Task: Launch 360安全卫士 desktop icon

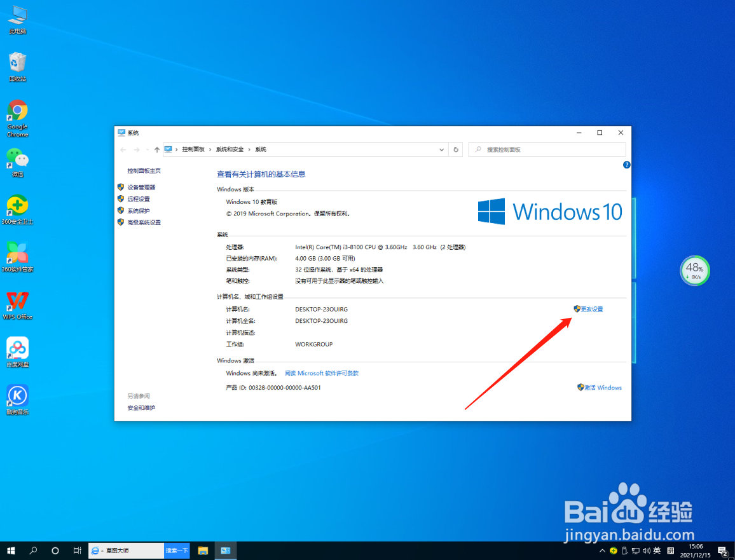Action: [17, 209]
